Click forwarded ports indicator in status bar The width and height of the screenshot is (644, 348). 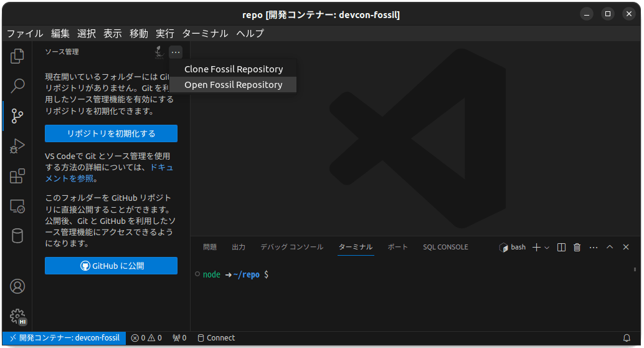pos(179,338)
